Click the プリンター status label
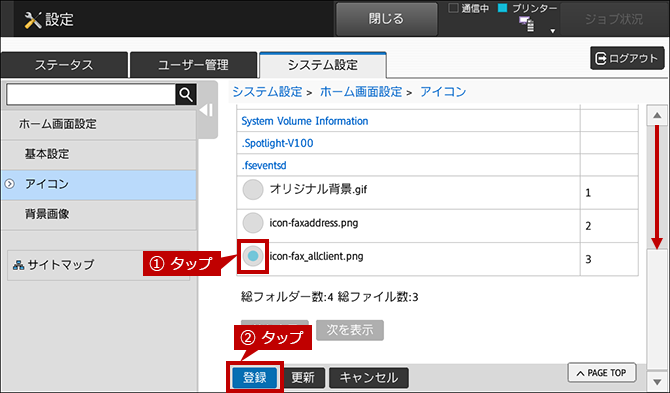Viewport: 670px width, 393px height. coord(534,8)
